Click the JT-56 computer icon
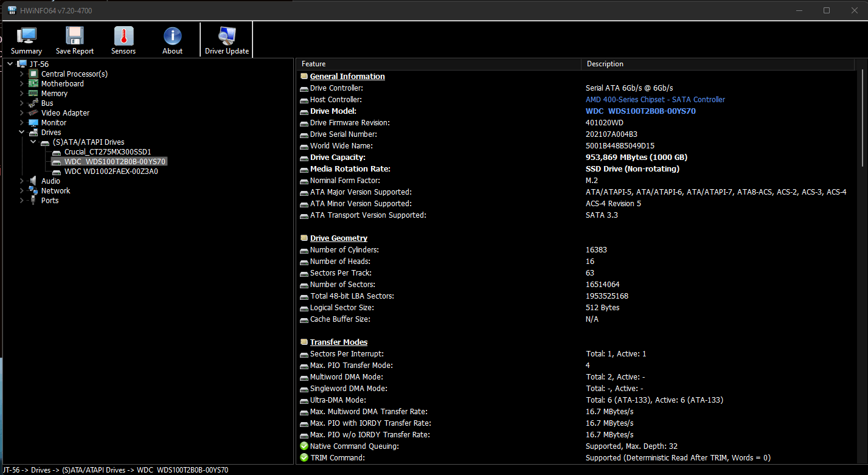 pyautogui.click(x=22, y=64)
